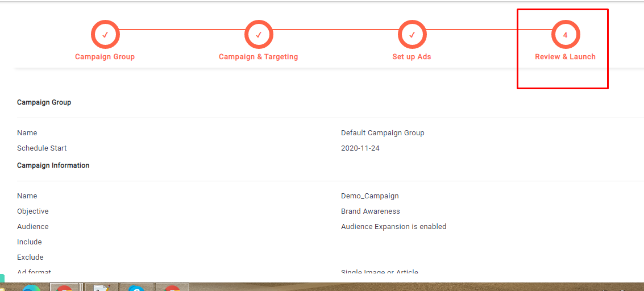
Task: Click the Set up Ads checkmark circle
Action: 412,35
